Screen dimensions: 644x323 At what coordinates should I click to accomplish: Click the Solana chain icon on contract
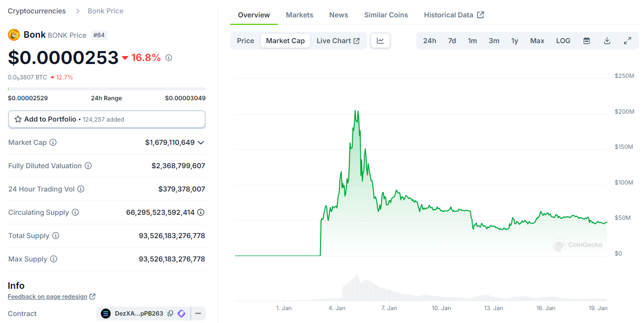click(x=106, y=314)
